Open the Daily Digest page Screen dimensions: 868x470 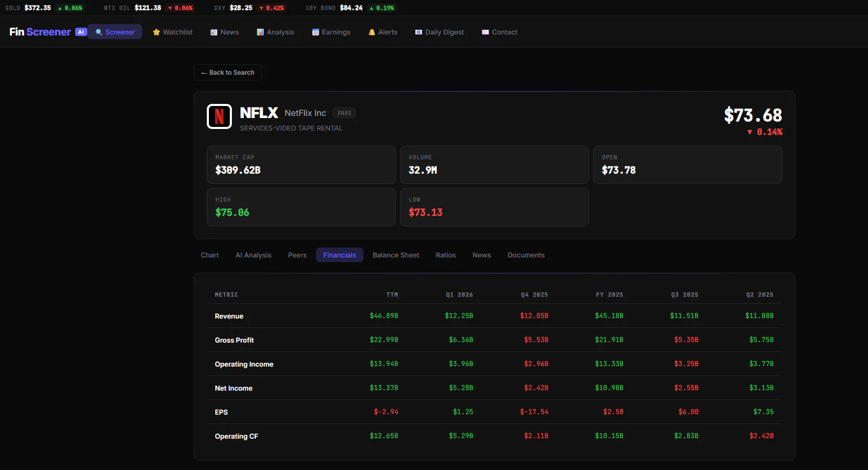(439, 32)
